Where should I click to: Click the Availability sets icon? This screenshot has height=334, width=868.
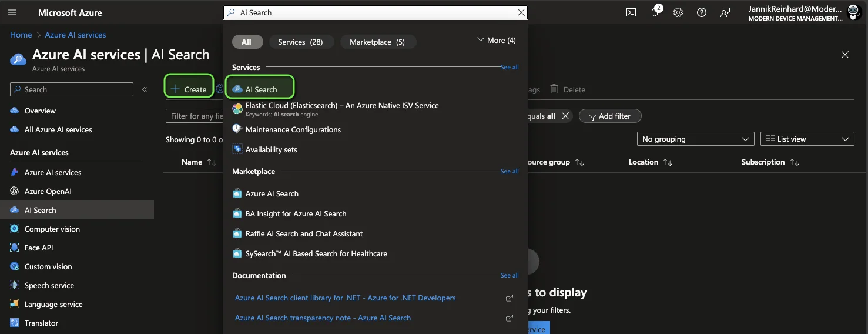tap(237, 149)
